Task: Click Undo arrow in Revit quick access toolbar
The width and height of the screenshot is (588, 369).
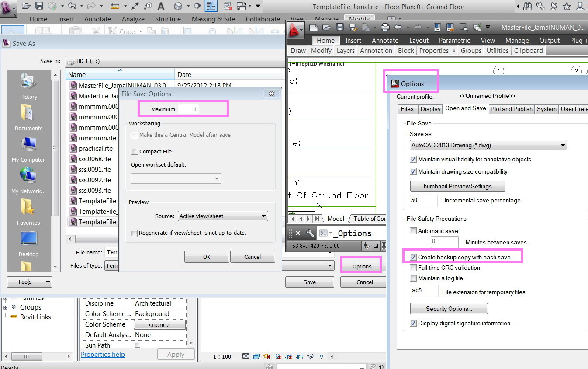Action: [72, 6]
